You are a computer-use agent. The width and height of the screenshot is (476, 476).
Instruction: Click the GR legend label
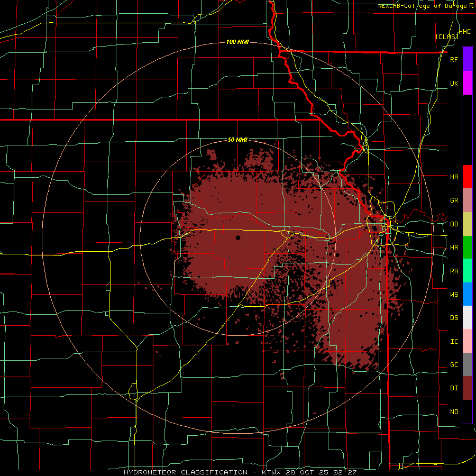coord(454,200)
